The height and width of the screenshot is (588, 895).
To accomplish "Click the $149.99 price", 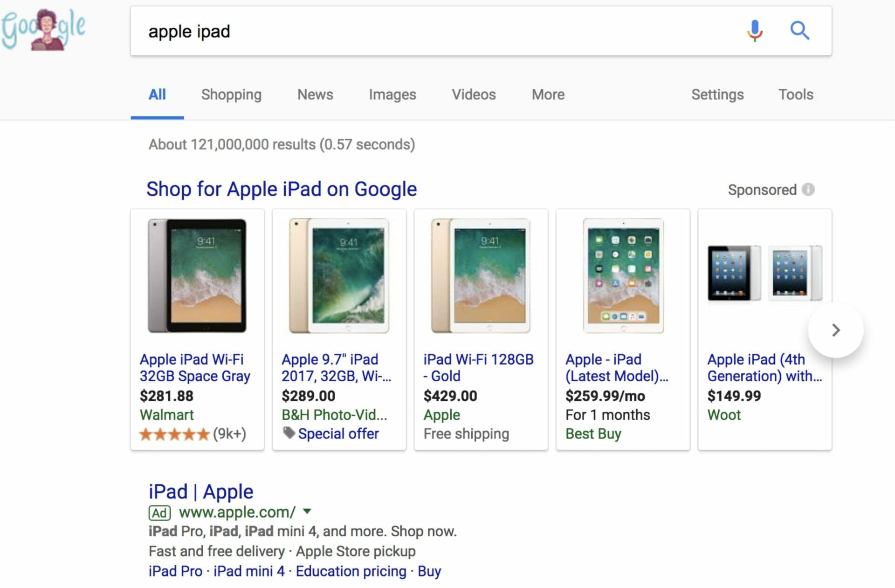I will coord(734,396).
